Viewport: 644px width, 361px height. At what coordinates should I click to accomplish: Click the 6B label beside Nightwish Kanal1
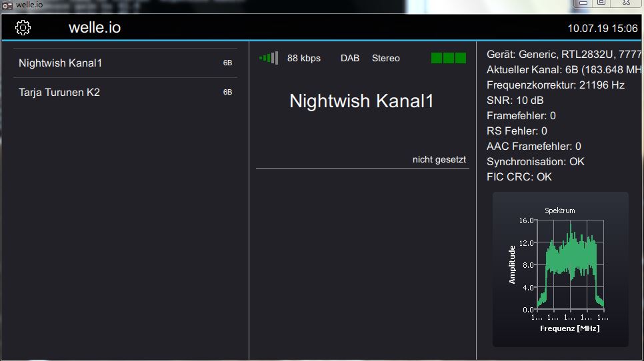(x=227, y=63)
